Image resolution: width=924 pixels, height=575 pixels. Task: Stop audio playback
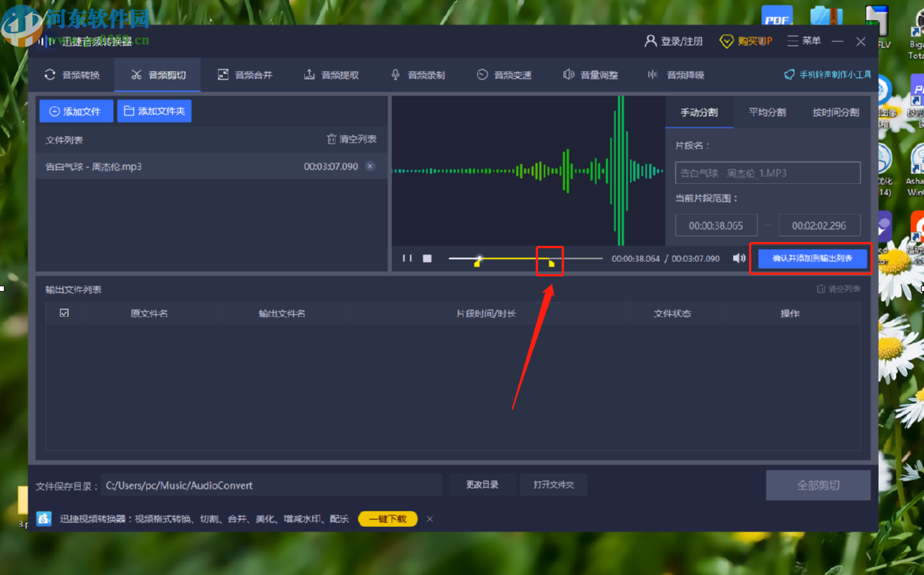pyautogui.click(x=427, y=258)
